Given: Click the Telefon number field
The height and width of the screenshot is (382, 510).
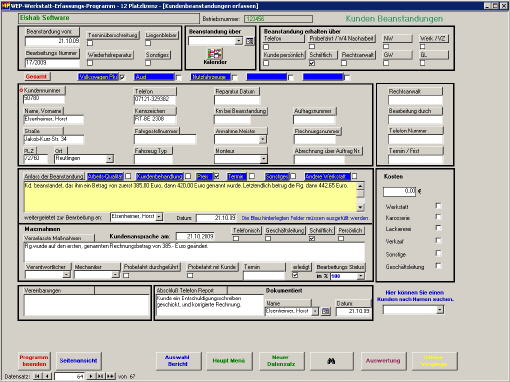Looking at the screenshot, I should 155,99.
